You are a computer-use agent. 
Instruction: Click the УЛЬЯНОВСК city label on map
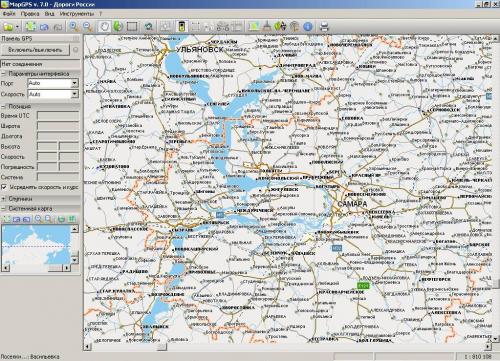coord(200,50)
